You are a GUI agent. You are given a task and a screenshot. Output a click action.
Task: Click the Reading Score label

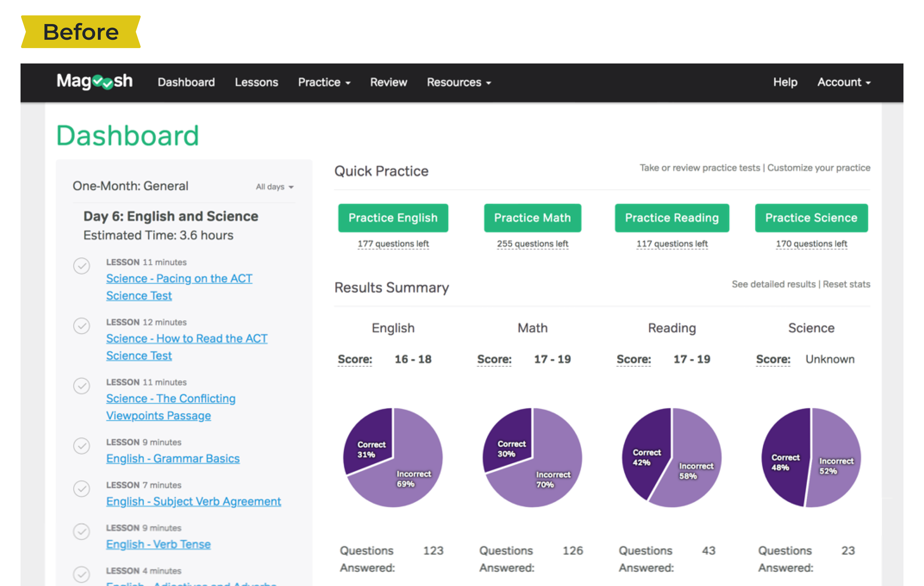634,359
